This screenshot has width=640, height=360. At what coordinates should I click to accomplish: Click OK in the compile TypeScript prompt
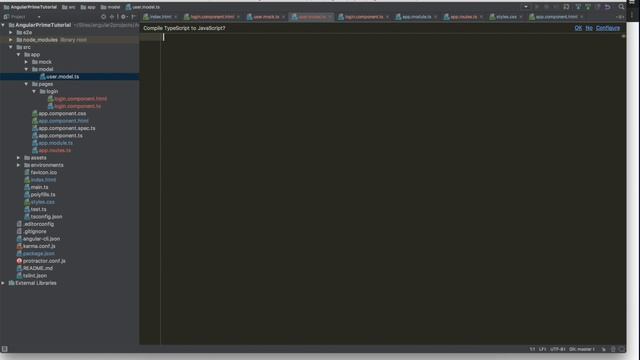pos(578,28)
